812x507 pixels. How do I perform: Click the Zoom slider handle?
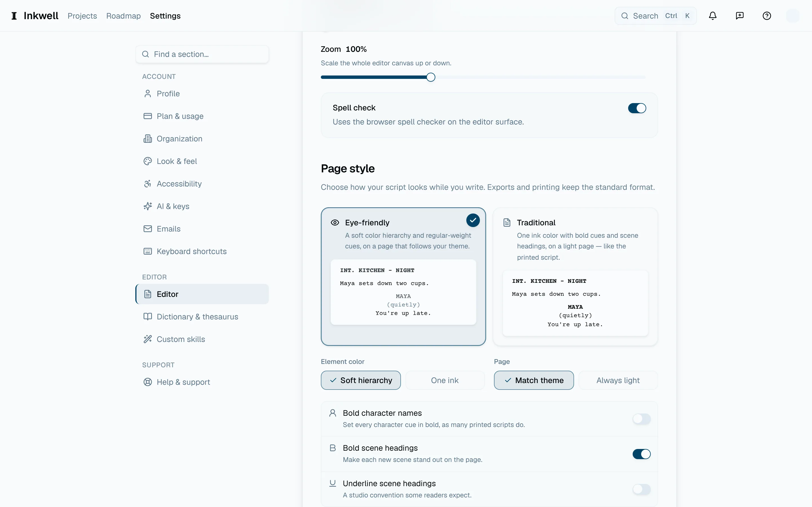point(431,77)
